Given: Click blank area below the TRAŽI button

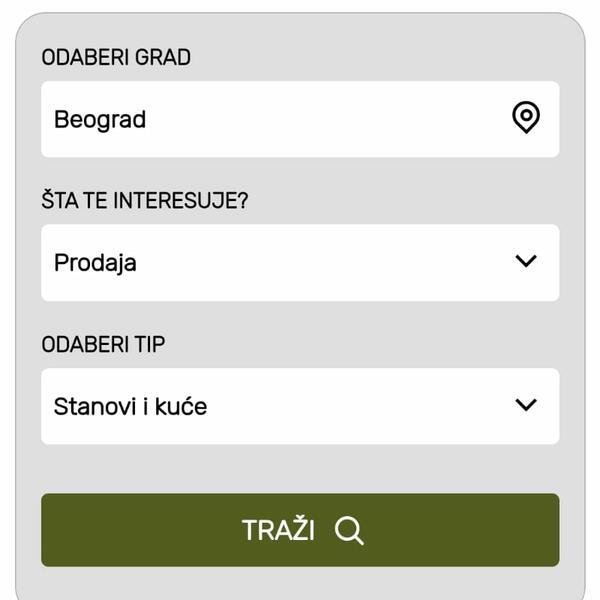Looking at the screenshot, I should [x=300, y=583].
